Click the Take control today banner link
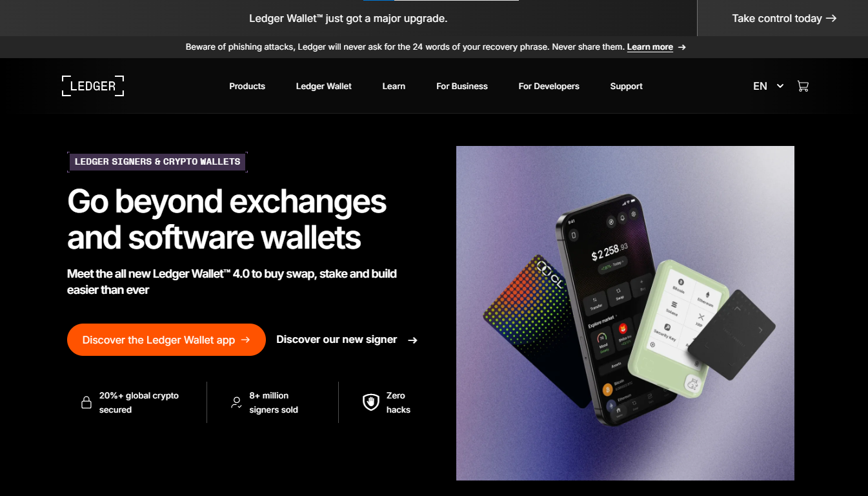Screen dimensions: 868x496 784,18
